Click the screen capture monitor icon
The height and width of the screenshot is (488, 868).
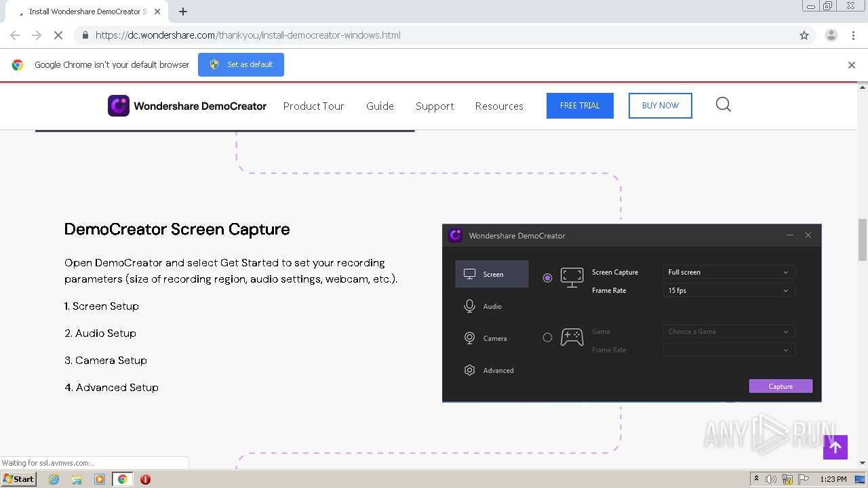(572, 277)
